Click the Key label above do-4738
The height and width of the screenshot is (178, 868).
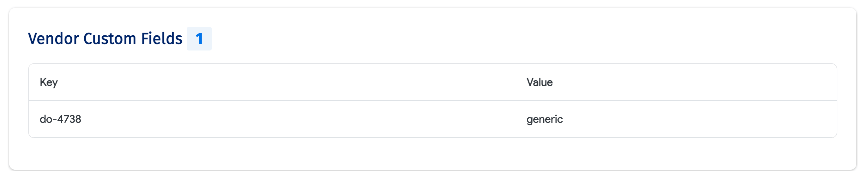pos(49,82)
